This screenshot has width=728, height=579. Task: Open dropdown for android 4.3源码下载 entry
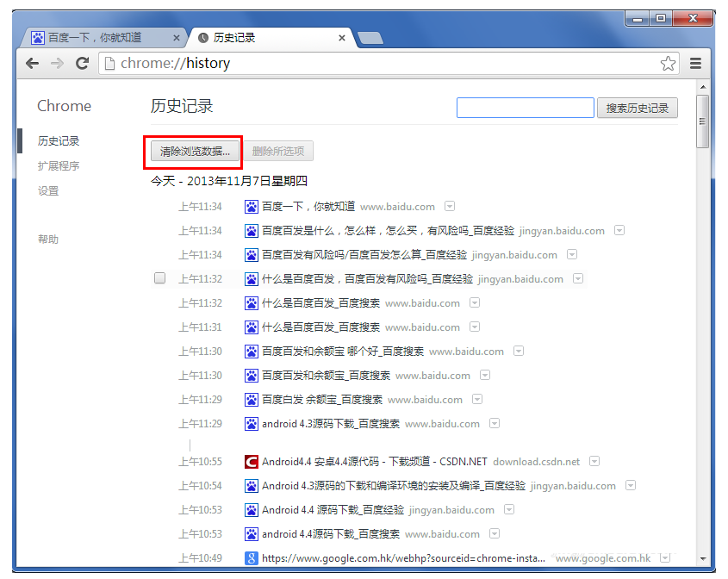495,424
